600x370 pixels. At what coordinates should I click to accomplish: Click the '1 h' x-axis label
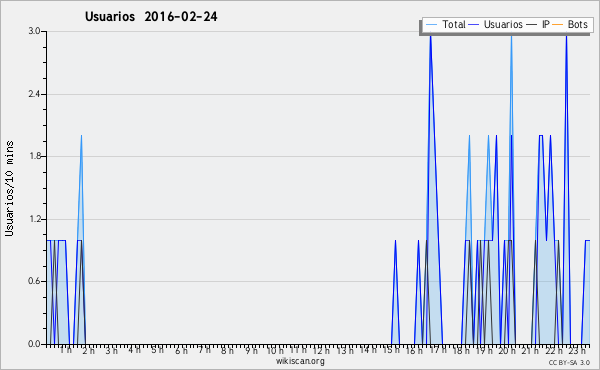pos(66,350)
